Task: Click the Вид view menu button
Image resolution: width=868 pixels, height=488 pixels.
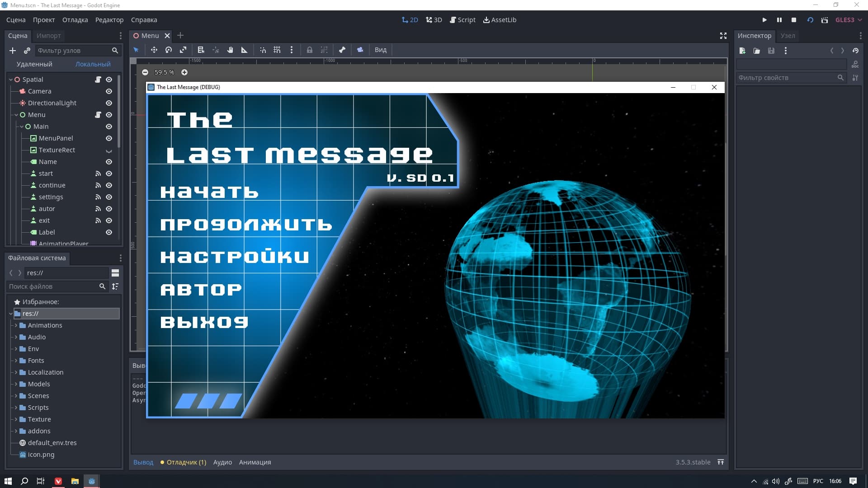Action: [381, 50]
